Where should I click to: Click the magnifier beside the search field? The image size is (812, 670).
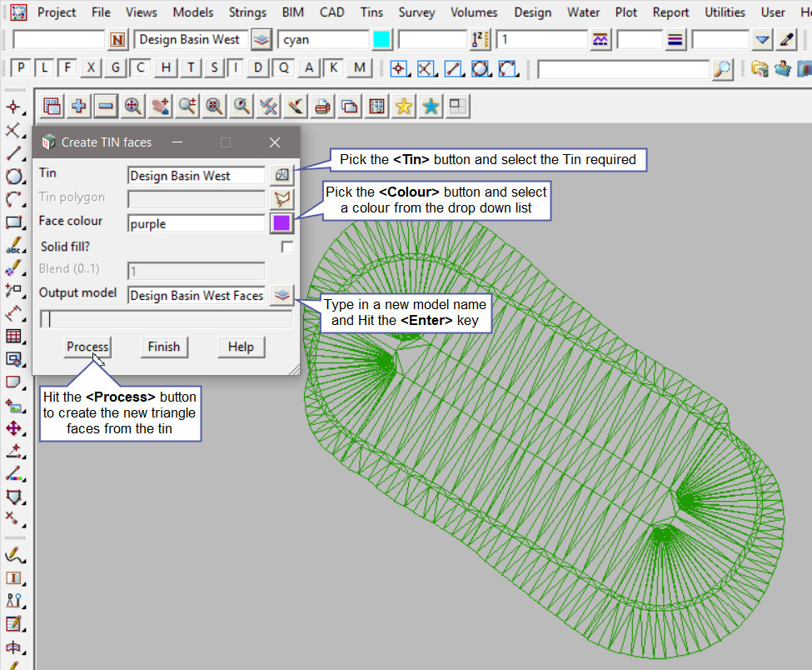coord(723,69)
